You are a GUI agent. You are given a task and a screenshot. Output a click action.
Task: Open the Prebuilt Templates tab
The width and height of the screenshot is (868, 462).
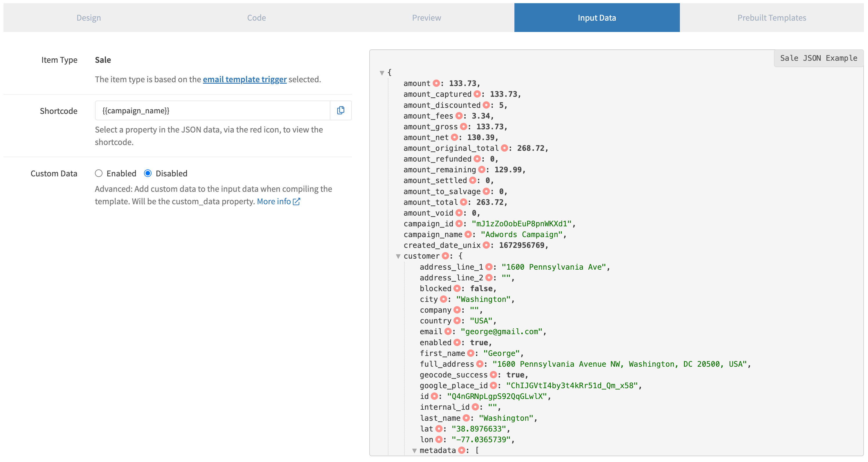point(772,17)
